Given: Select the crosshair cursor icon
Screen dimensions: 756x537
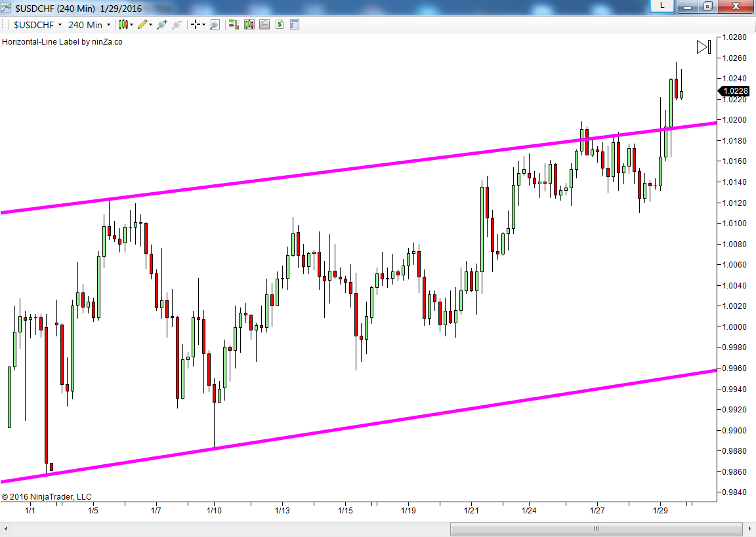Looking at the screenshot, I should pos(196,24).
